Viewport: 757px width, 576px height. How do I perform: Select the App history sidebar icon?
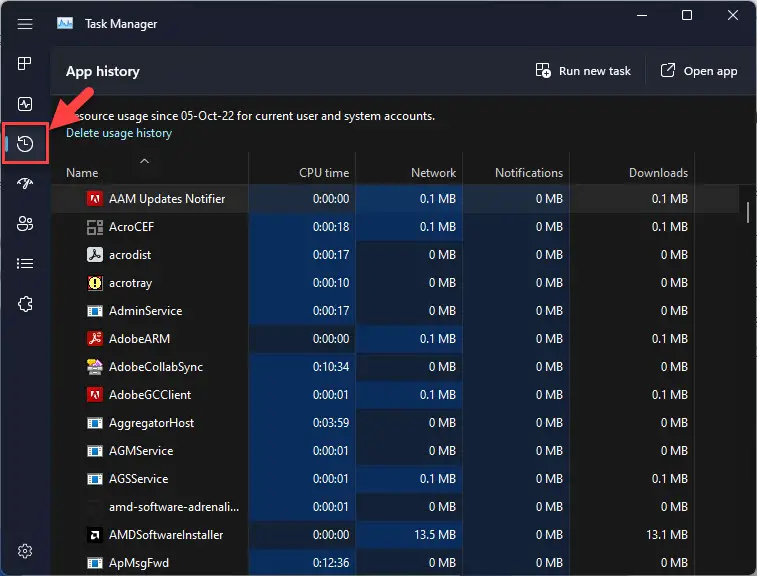click(25, 144)
